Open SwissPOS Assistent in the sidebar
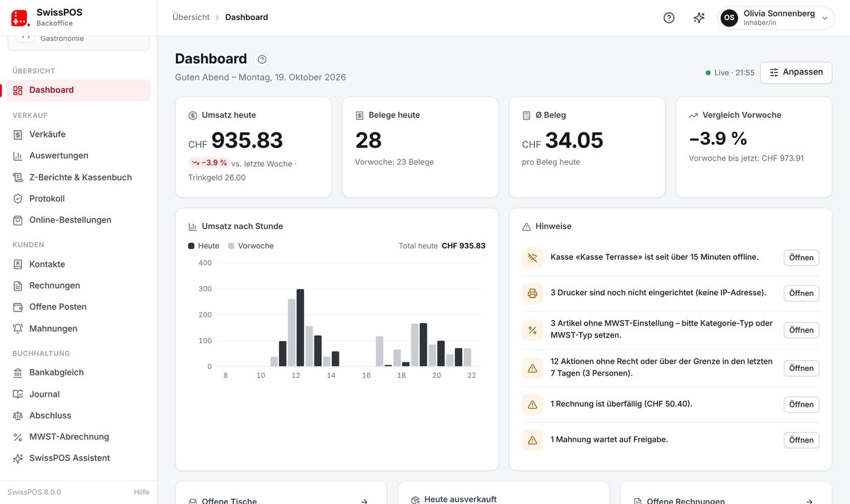This screenshot has height=504, width=850. tap(78, 458)
